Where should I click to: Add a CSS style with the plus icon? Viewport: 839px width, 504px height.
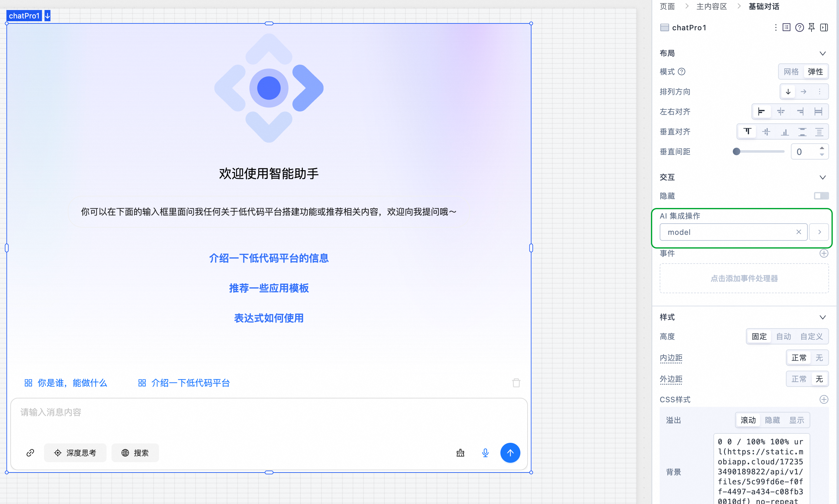coord(824,399)
